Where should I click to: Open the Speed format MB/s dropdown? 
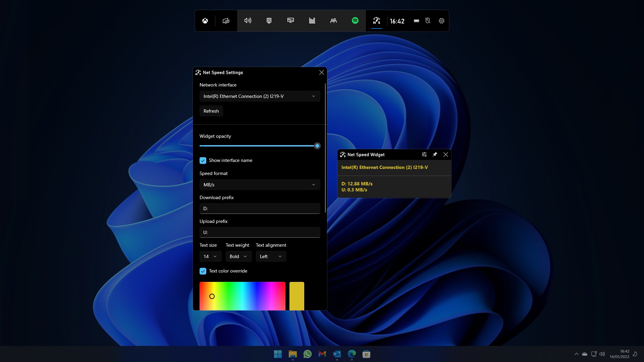click(260, 185)
